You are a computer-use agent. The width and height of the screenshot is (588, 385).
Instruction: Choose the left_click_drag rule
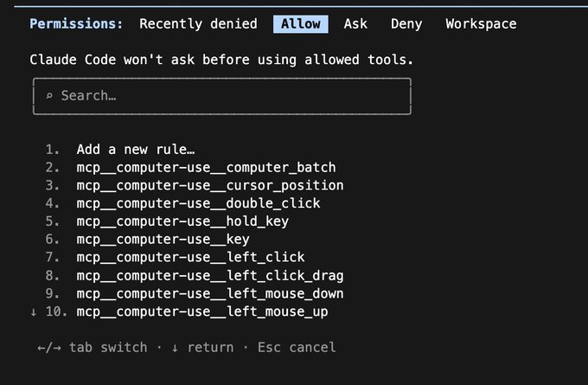tap(210, 276)
